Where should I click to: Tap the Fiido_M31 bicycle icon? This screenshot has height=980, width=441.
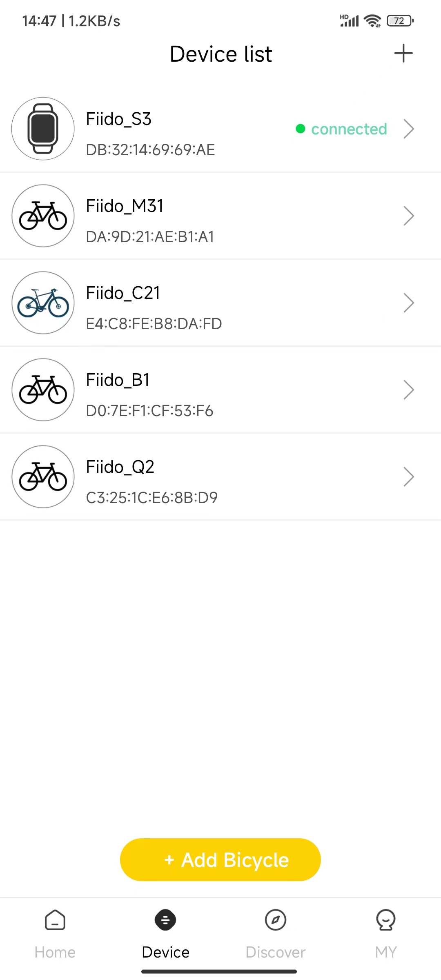[43, 216]
